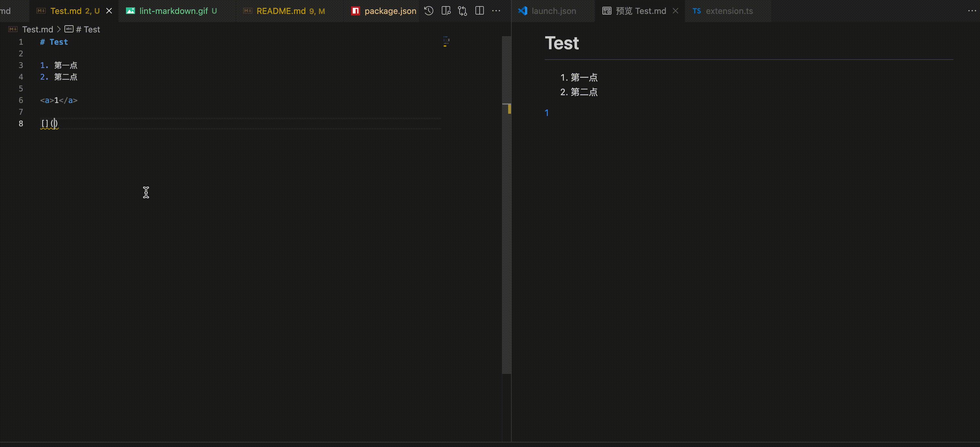Open the file history timeline icon
The image size is (980, 447).
pos(429,11)
